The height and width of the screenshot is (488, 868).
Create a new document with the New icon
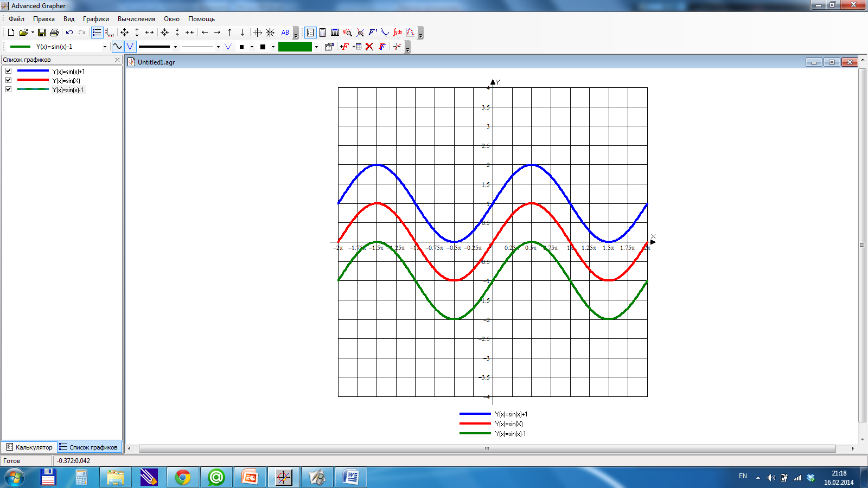point(11,33)
